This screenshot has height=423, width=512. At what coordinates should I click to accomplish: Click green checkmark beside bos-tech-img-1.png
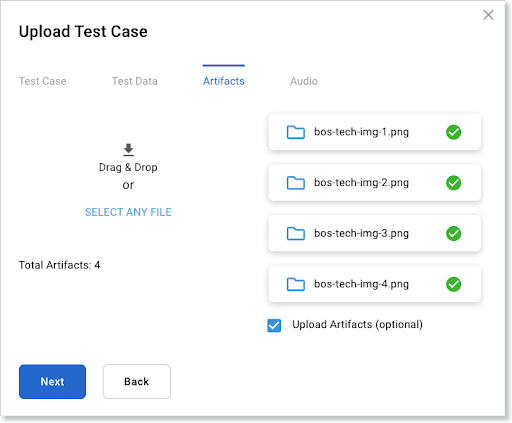point(453,132)
